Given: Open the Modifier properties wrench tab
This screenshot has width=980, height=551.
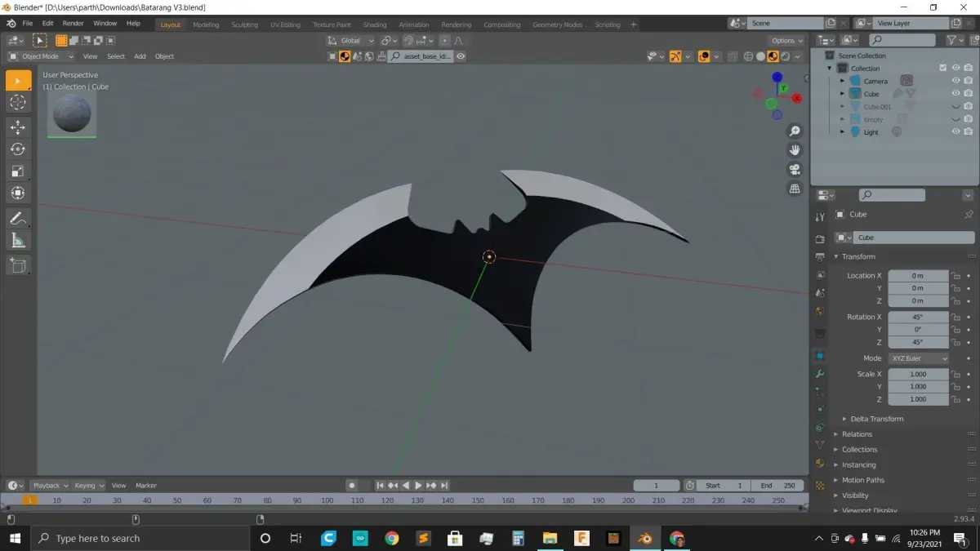Looking at the screenshot, I should [820, 374].
